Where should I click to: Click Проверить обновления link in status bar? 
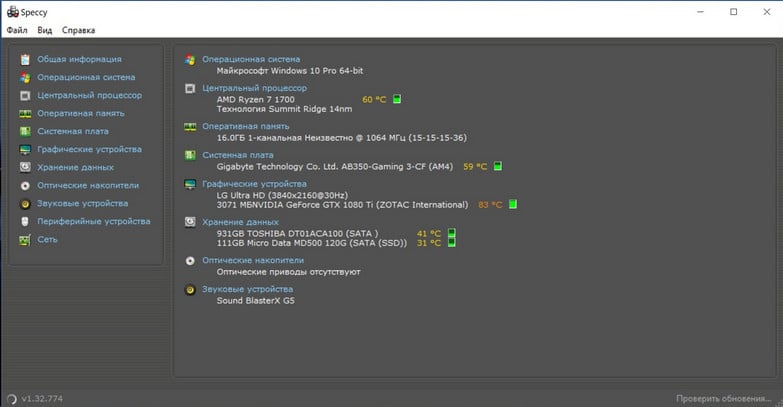[725, 398]
